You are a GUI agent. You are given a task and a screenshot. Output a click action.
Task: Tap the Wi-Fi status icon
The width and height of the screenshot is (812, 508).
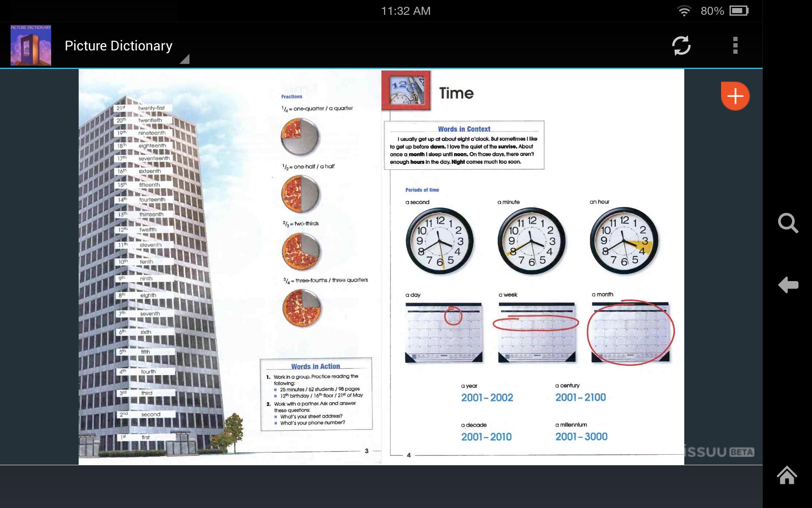[x=683, y=11]
